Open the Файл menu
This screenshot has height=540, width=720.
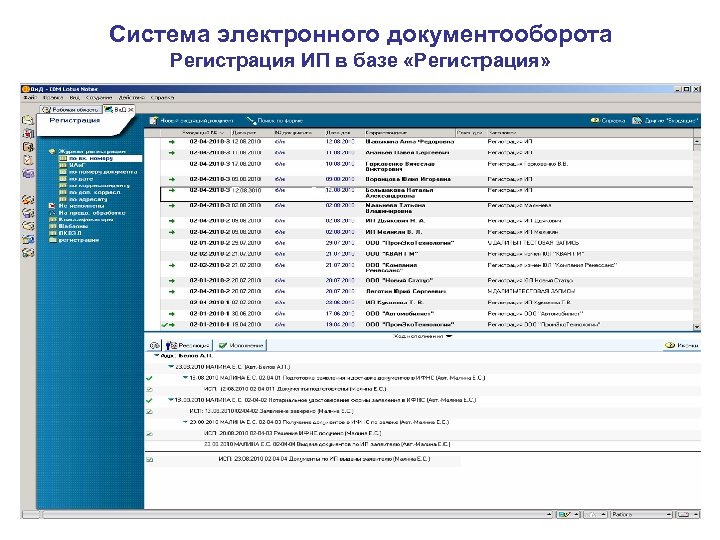click(x=29, y=97)
